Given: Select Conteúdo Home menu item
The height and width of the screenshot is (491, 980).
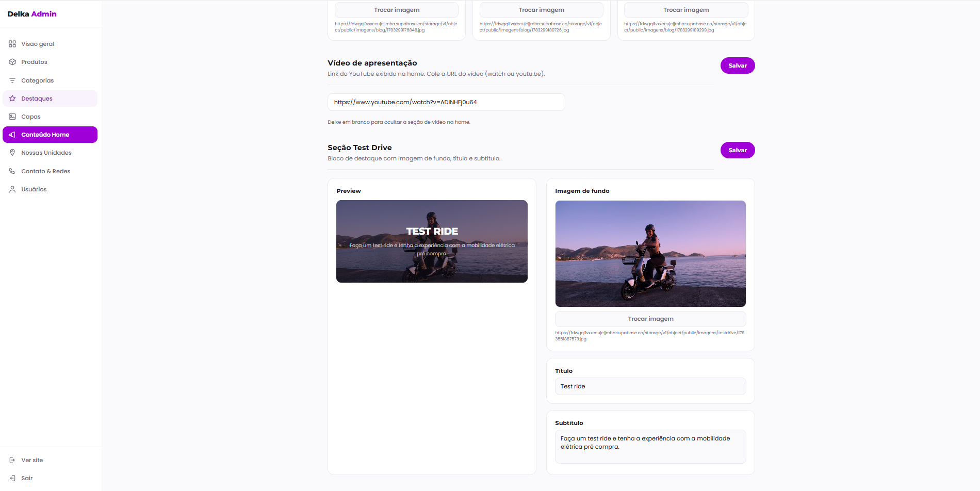Looking at the screenshot, I should point(50,135).
